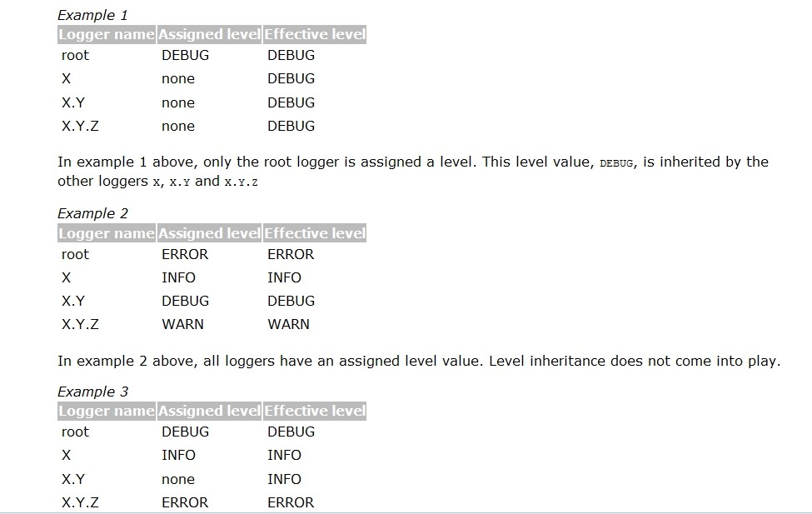This screenshot has height=514, width=812.
Task: Click assigned WARN for X.Y.Z in Example 2
Action: [182, 324]
